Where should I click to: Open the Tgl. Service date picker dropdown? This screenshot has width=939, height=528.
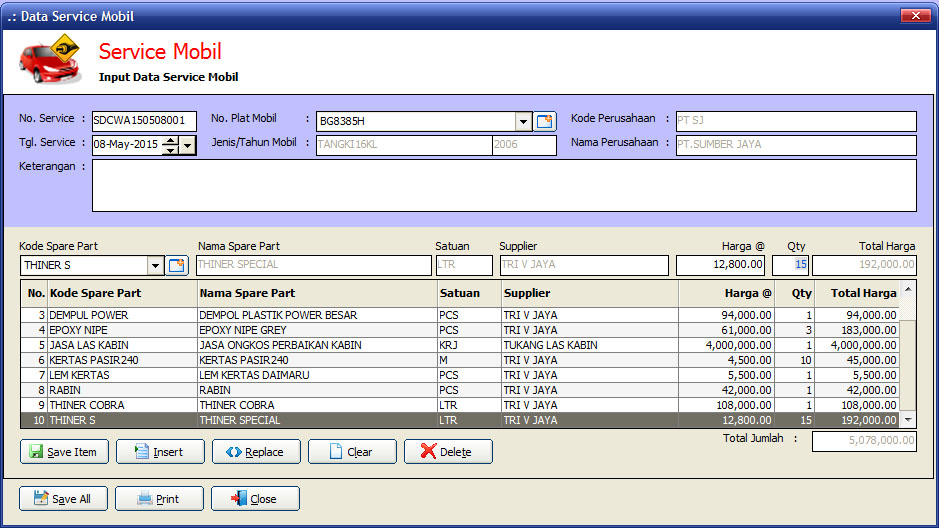[188, 145]
